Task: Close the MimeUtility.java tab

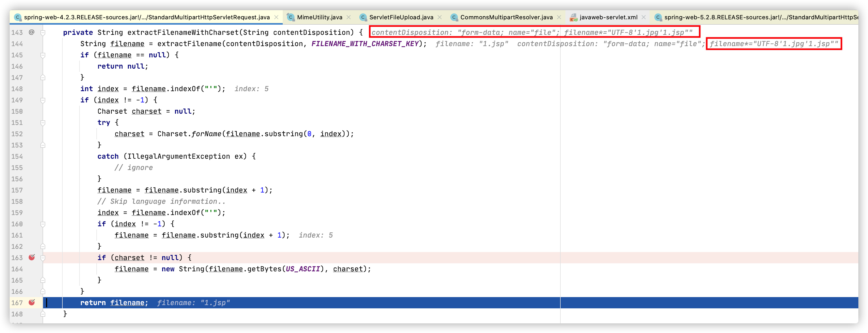Action: [349, 17]
